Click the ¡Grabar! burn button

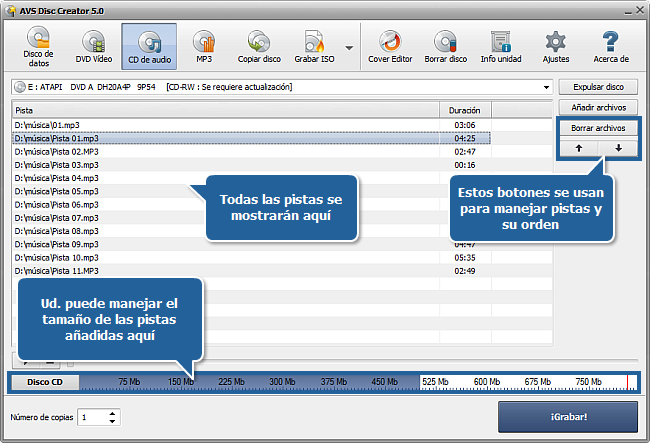[568, 417]
